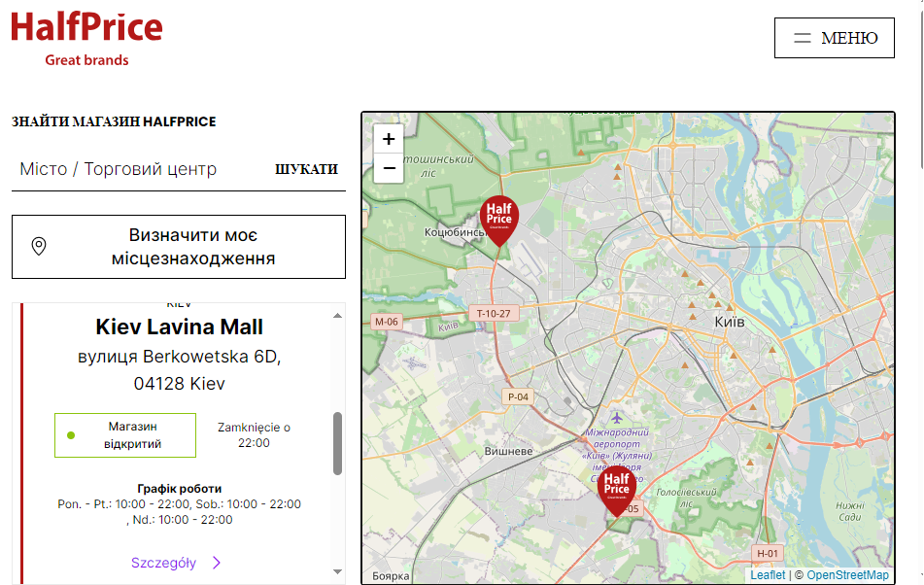This screenshot has width=924, height=585.
Task: Click the southern HalfPrice map pin
Action: pyautogui.click(x=616, y=489)
